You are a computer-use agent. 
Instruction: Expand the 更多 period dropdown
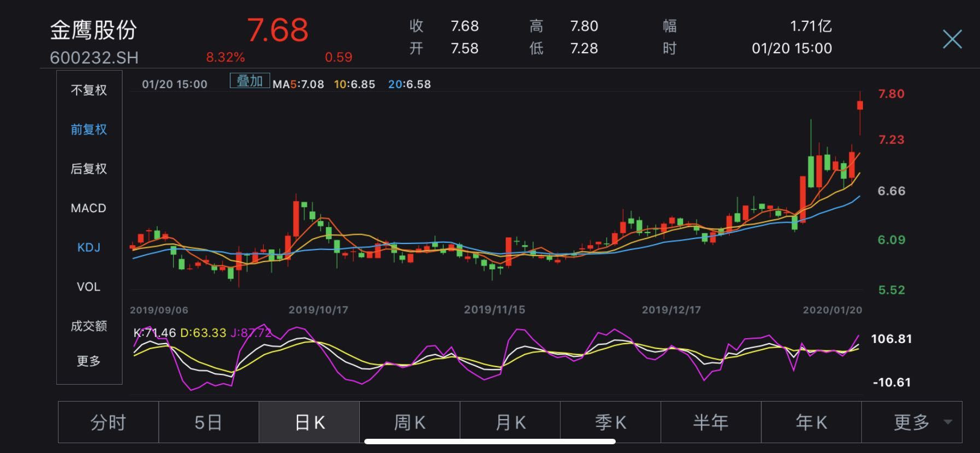[x=912, y=422]
